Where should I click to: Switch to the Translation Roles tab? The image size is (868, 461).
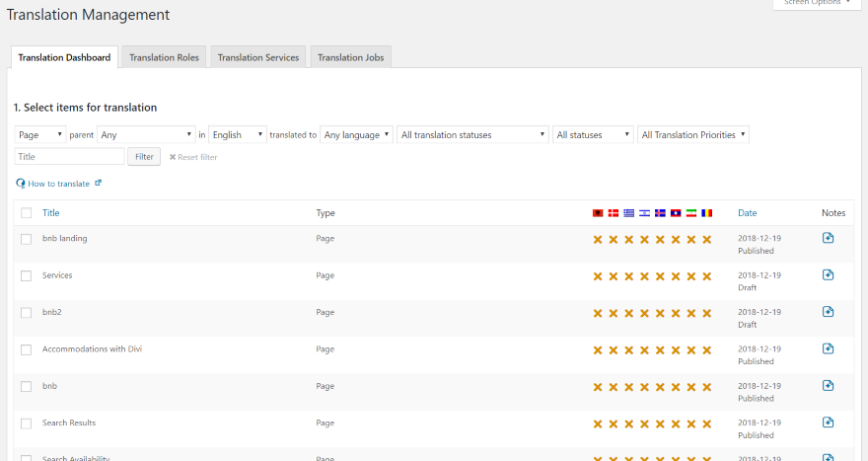164,57
